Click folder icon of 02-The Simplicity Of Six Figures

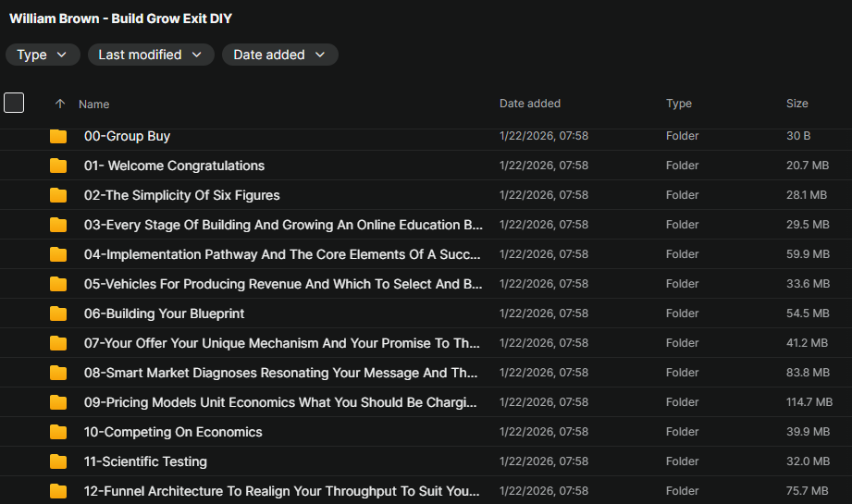click(x=58, y=196)
